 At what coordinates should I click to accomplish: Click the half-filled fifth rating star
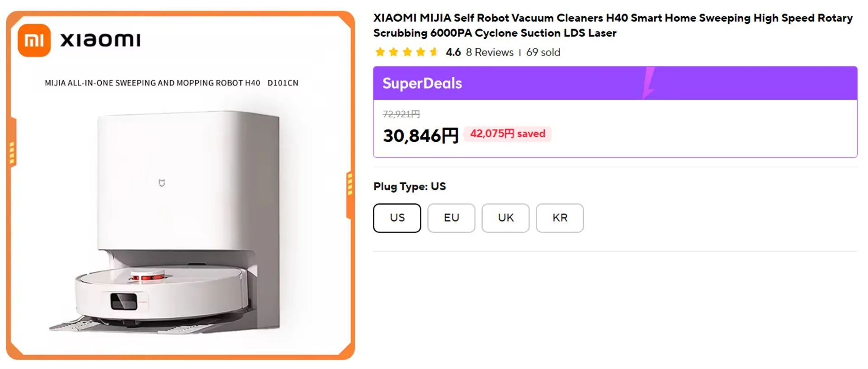click(434, 52)
